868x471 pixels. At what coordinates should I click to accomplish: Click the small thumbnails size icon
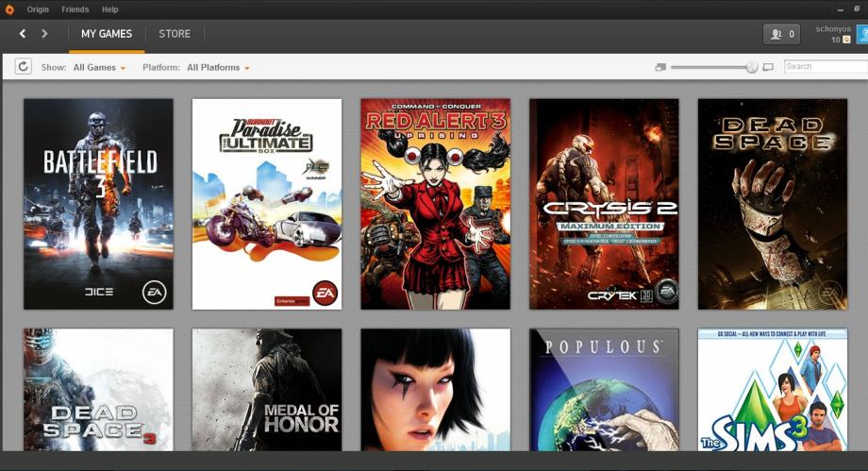coord(659,67)
